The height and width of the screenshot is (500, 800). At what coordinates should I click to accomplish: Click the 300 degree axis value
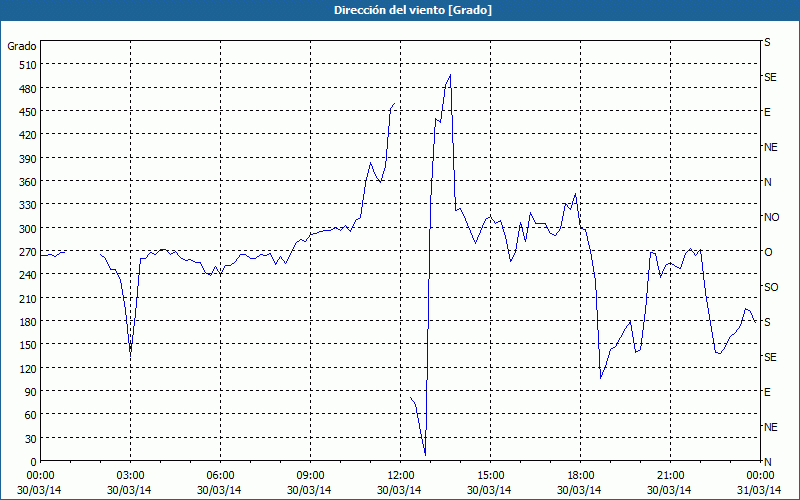(28, 229)
